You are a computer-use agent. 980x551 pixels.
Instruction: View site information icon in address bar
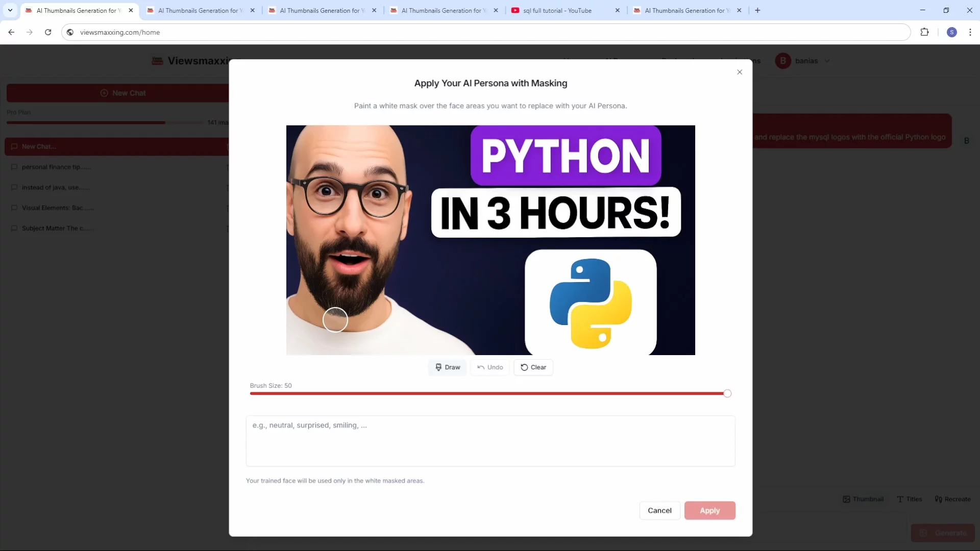click(70, 32)
